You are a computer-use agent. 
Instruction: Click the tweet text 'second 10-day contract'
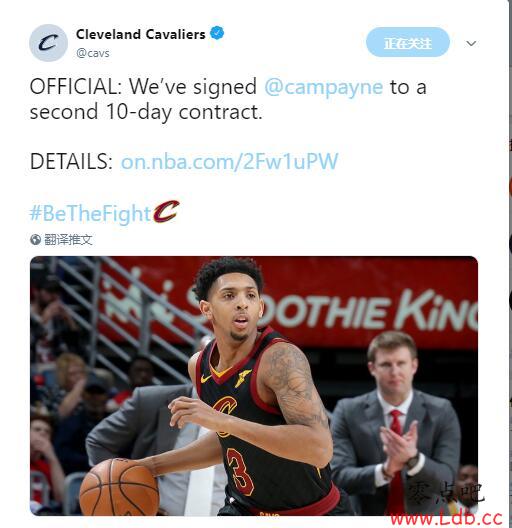click(146, 112)
